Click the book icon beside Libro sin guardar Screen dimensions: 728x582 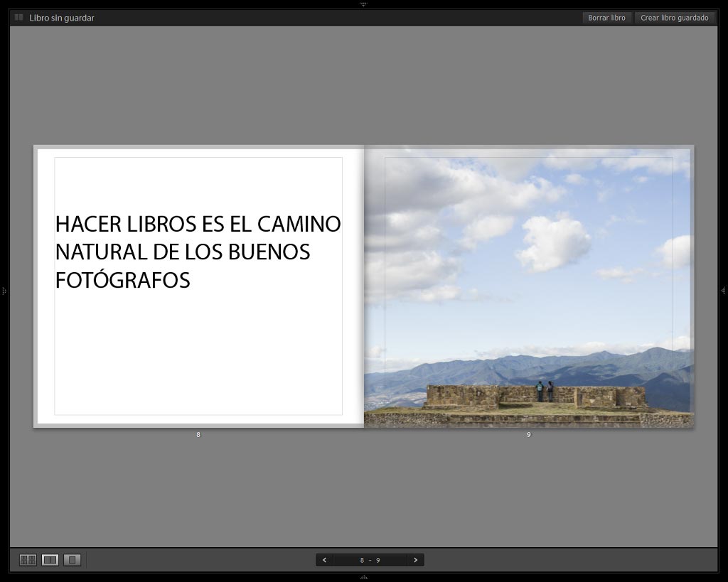pyautogui.click(x=18, y=18)
